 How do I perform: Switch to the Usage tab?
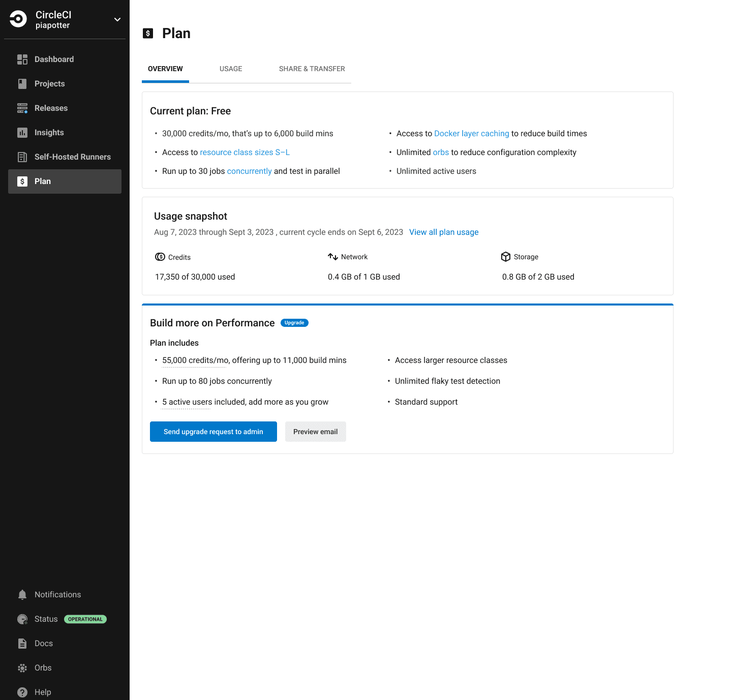[231, 69]
